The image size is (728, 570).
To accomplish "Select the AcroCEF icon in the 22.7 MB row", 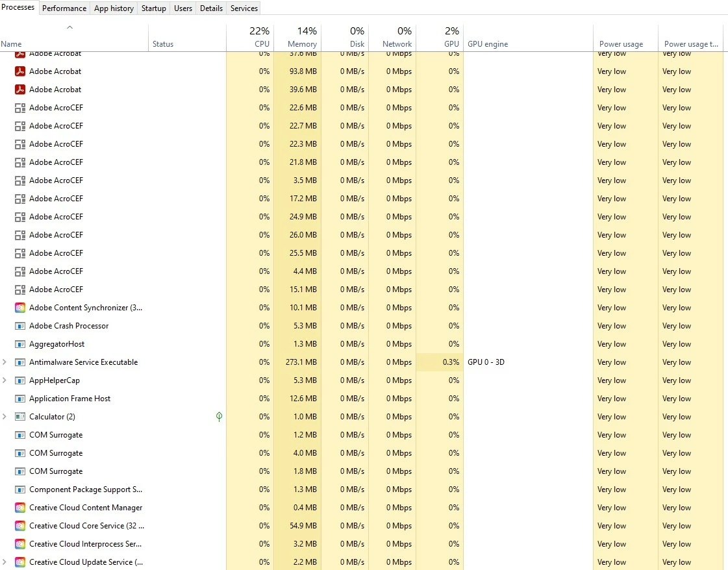I will (x=20, y=126).
